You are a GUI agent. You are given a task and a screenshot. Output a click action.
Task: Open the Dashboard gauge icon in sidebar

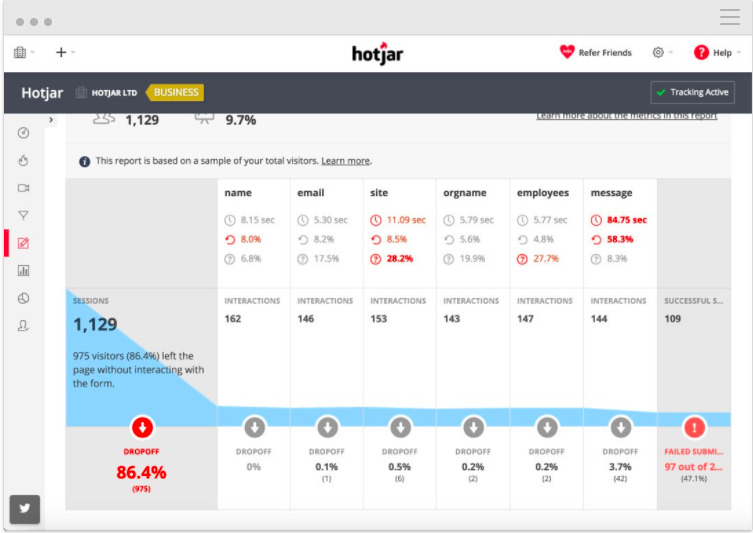(23, 133)
